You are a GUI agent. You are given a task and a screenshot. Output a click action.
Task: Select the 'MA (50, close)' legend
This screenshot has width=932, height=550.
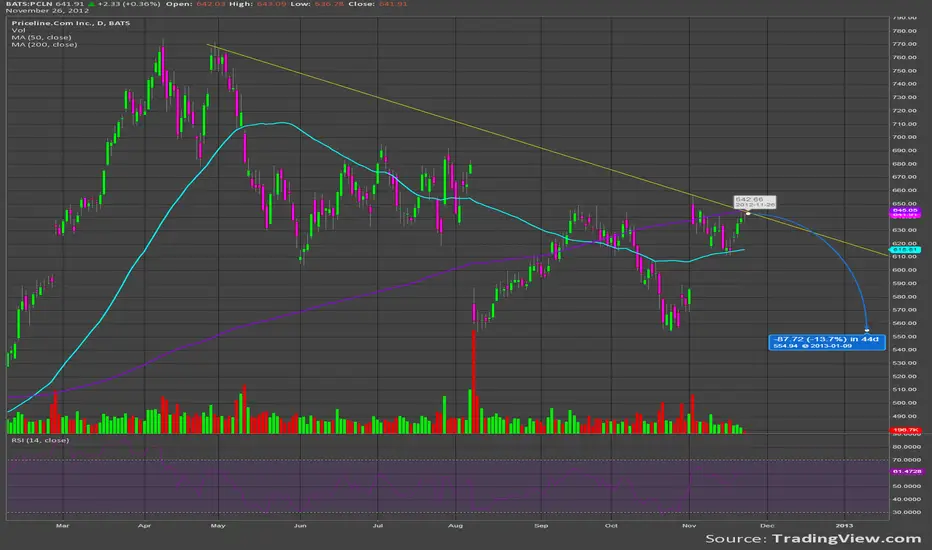(41, 37)
